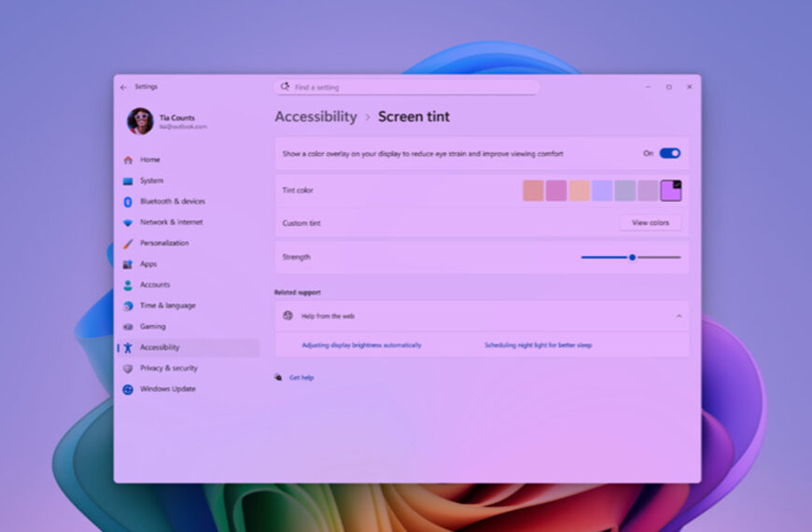
Task: Select the light blue tint swatch
Action: coord(602,190)
